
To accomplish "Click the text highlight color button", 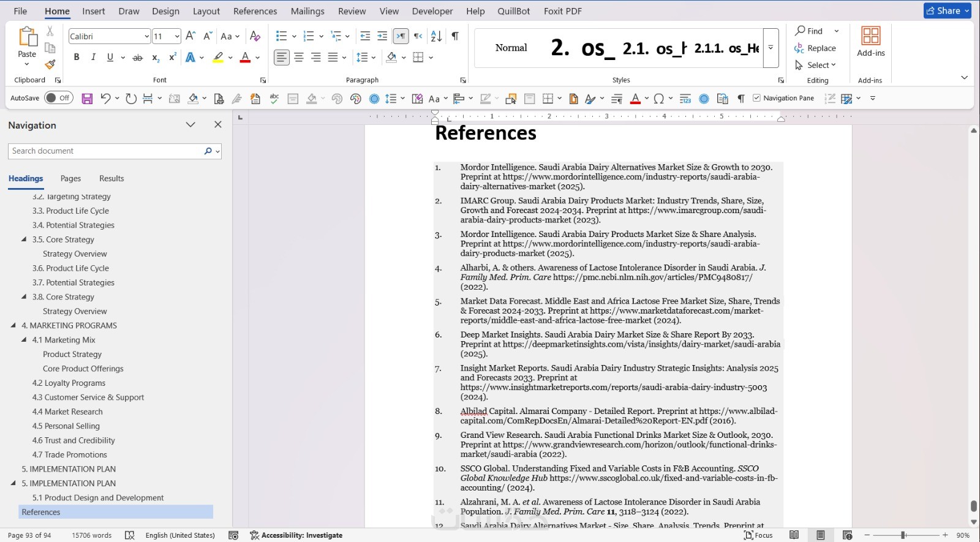I will [218, 58].
